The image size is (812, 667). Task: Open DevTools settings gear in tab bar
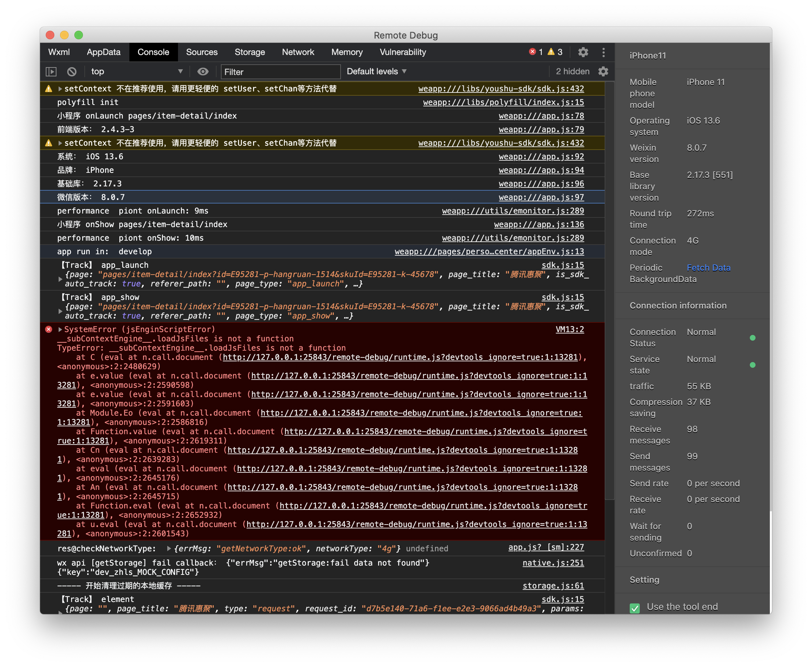[583, 52]
